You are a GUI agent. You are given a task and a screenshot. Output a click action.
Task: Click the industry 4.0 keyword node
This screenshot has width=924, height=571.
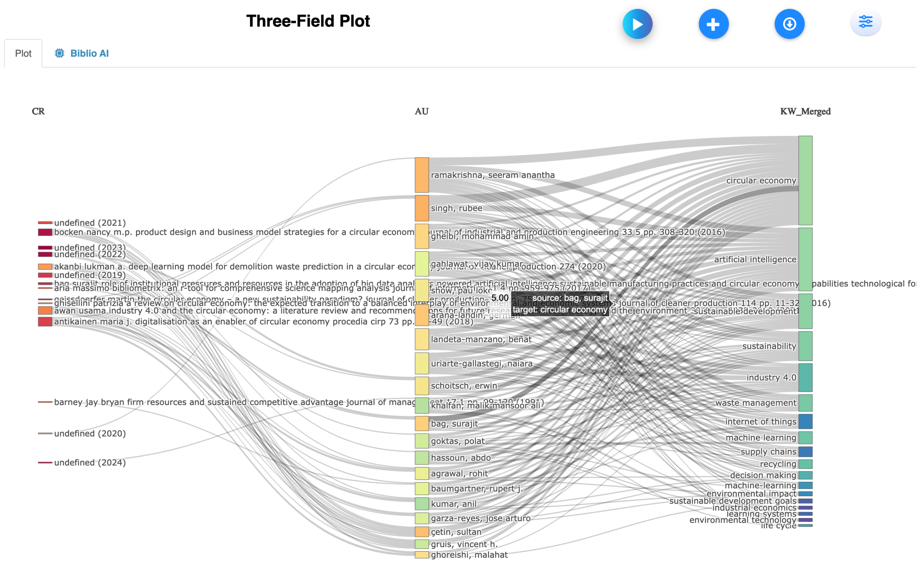tap(805, 377)
